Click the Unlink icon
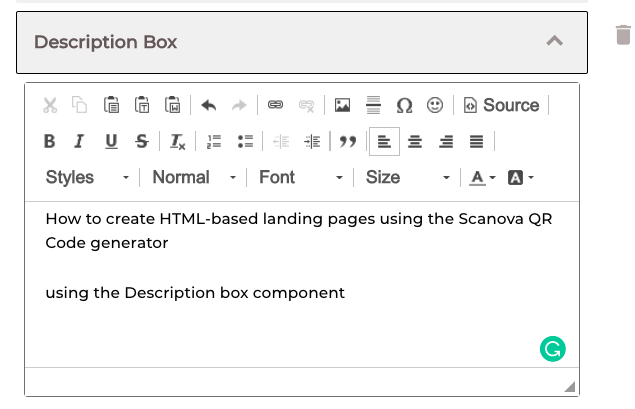Viewport: 635px width, 409px height. pyautogui.click(x=306, y=106)
